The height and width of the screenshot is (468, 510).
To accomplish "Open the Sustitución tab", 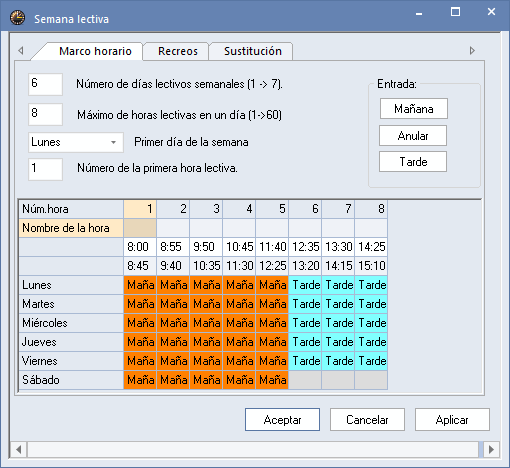I will pos(252,51).
